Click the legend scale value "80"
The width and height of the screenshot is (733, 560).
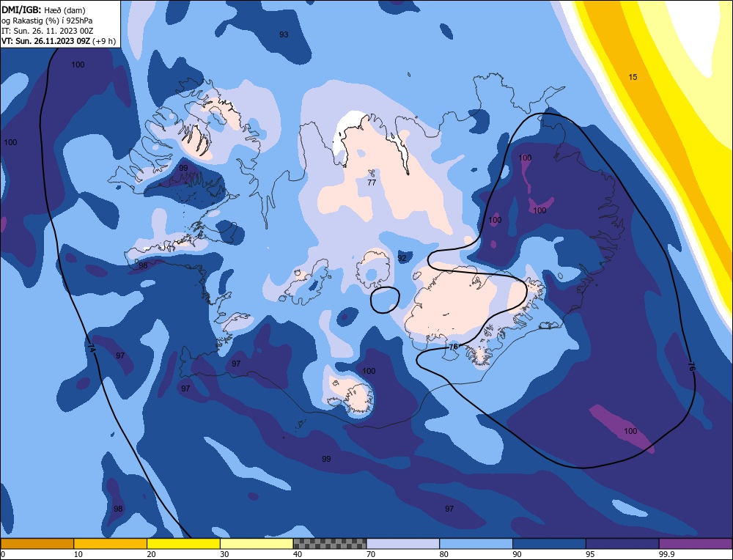point(444,554)
